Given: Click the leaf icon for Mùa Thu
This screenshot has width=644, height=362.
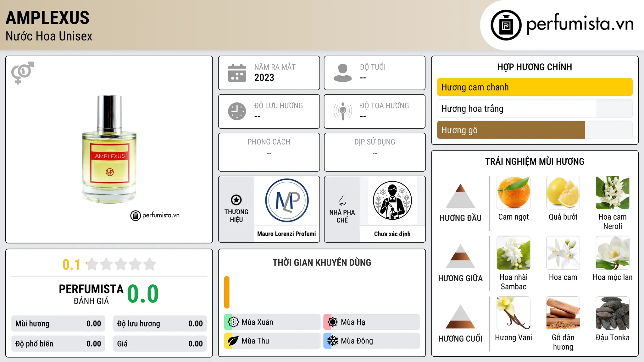Looking at the screenshot, I should [233, 341].
